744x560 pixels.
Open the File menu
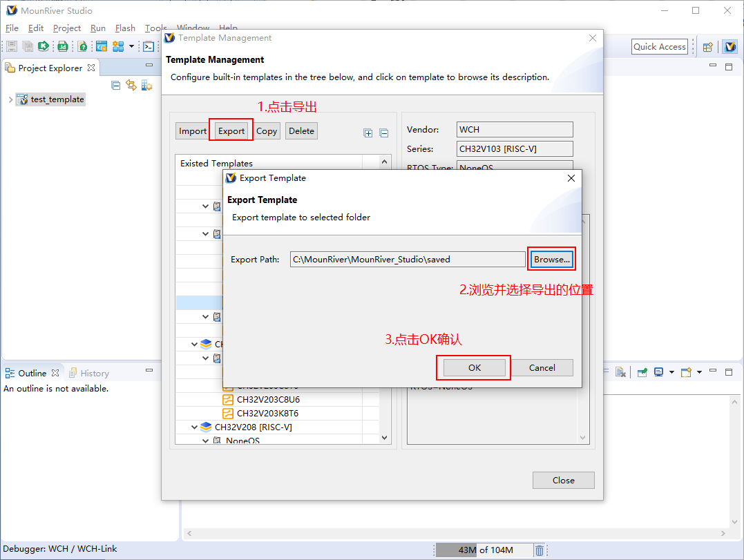(12, 28)
